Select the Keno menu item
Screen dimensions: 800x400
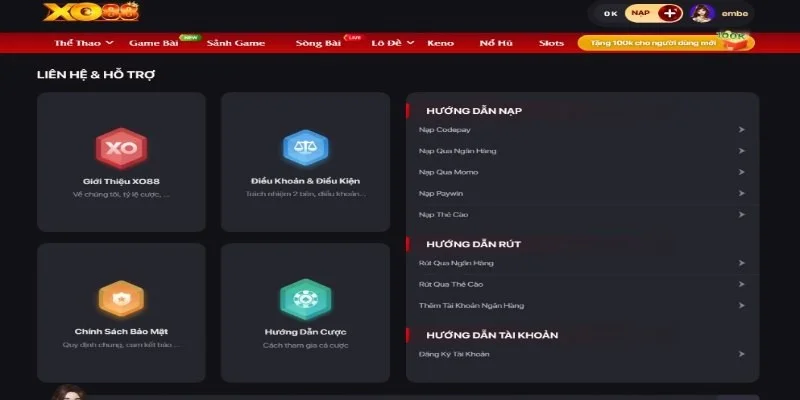440,43
